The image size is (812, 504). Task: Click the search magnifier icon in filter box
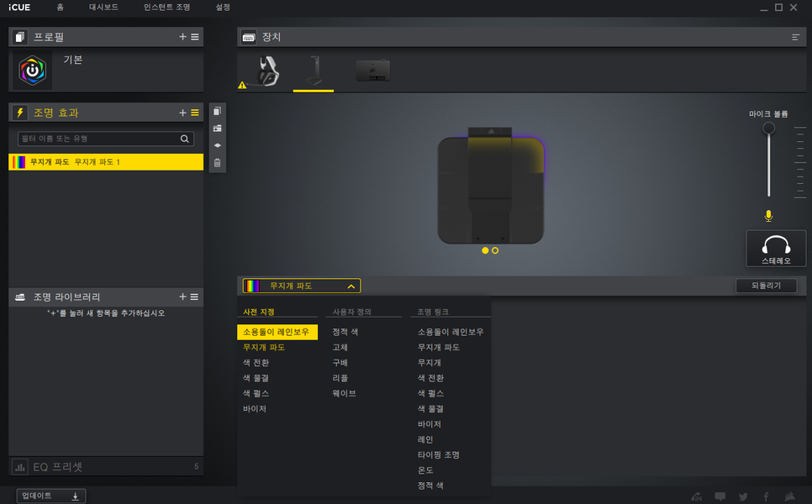184,139
